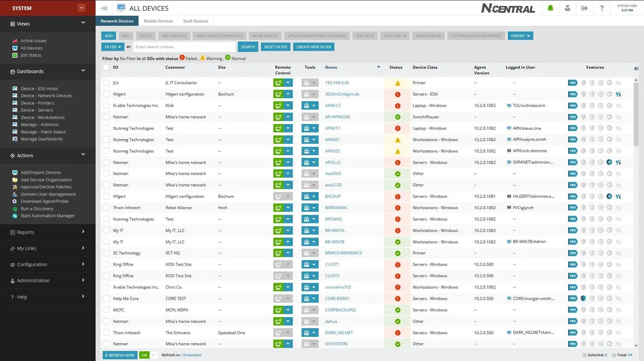Viewport: 644px width, 361px height.
Task: Click the search criteria input field
Action: (184, 47)
